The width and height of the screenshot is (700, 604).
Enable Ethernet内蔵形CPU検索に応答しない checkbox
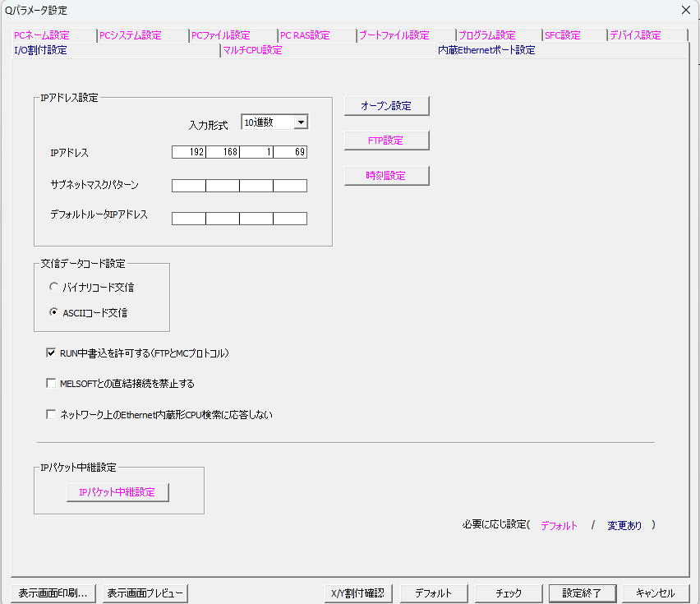[51, 415]
